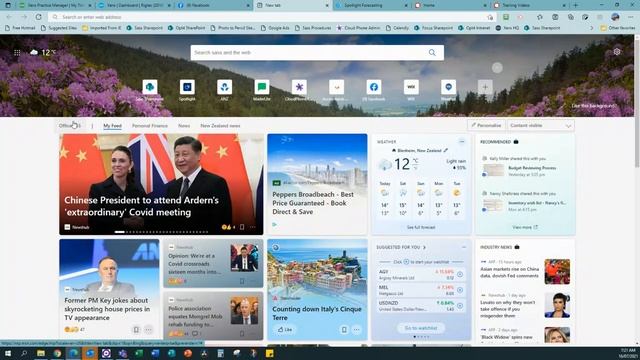Expand bookmarks bar overflow chevron
The image size is (640, 360).
coord(592,28)
